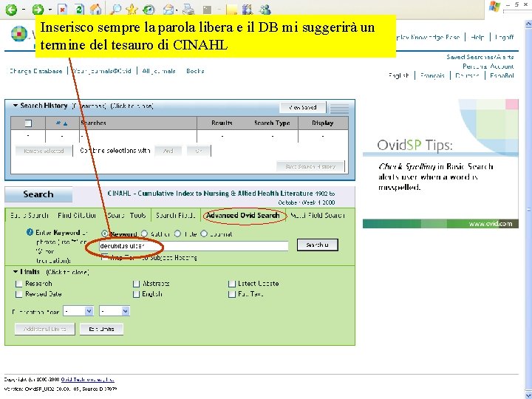This screenshot has height=399, width=532.
Task: Stop page loading with the red X icon
Action: 62,10
